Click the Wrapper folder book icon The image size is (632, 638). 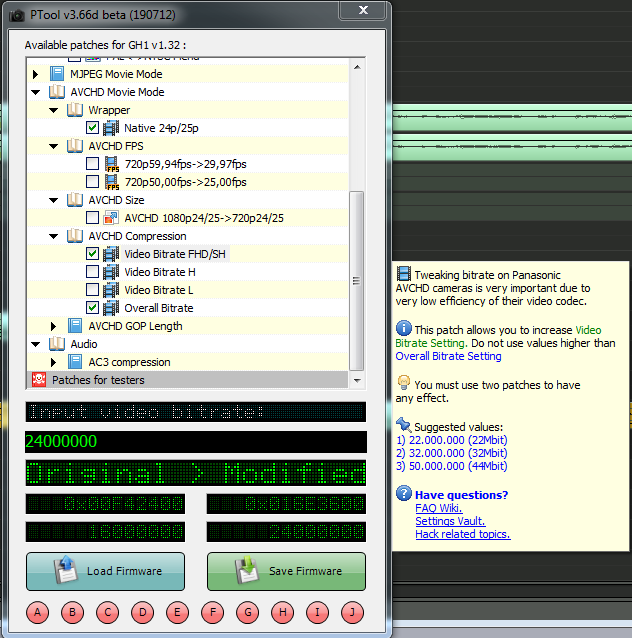75,110
